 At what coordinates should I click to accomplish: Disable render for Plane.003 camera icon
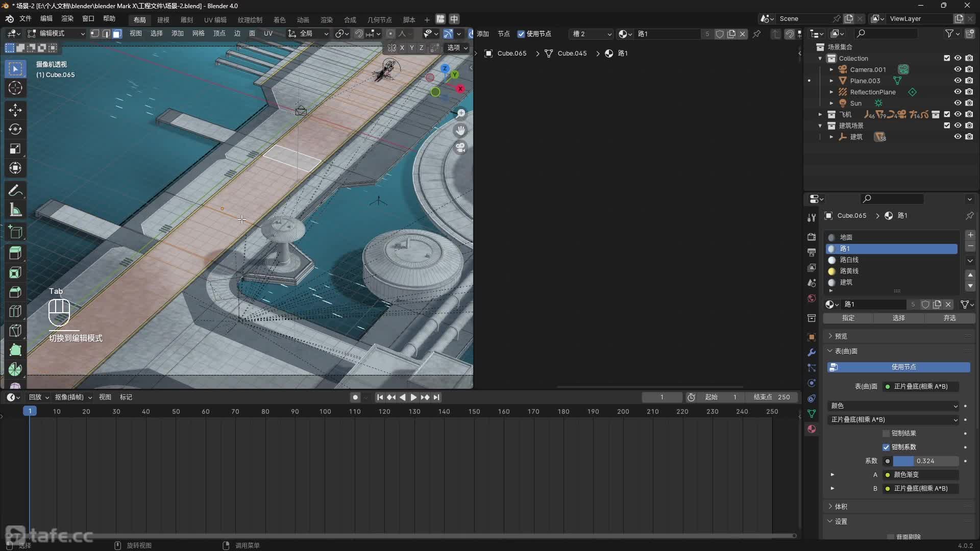pyautogui.click(x=969, y=81)
